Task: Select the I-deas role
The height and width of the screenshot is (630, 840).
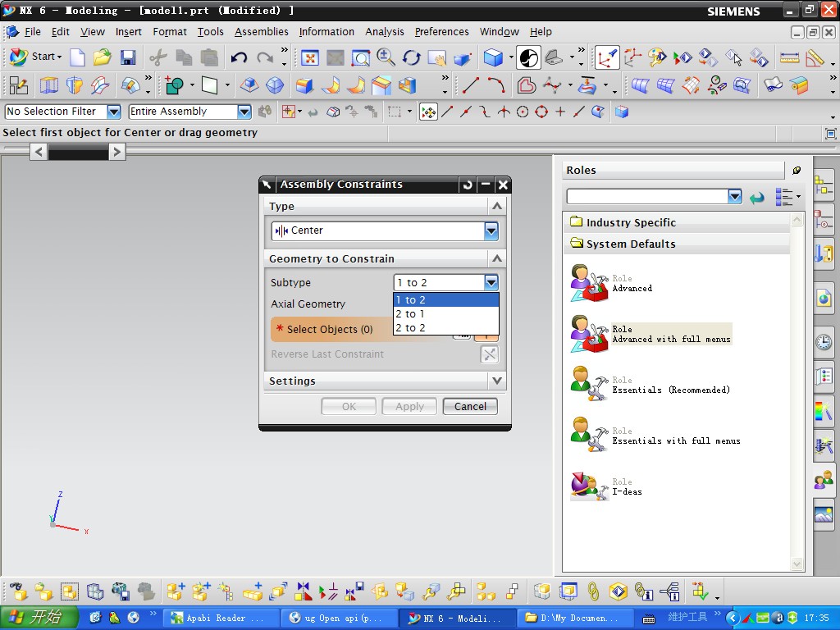Action: coord(606,486)
